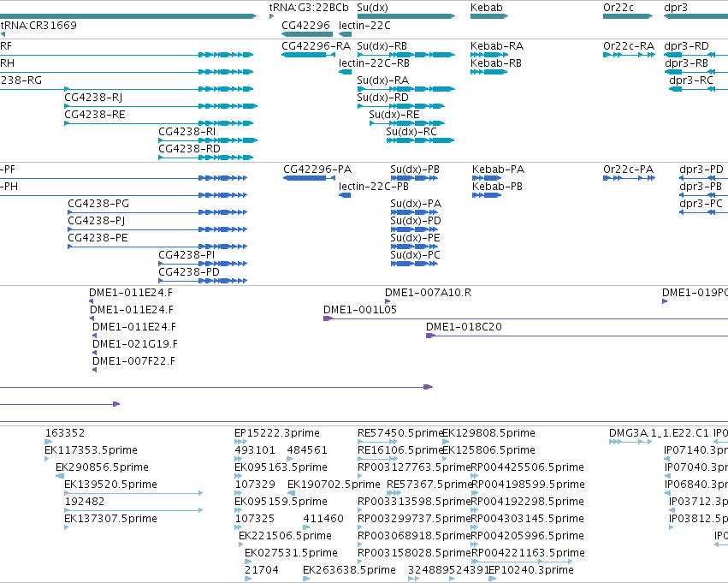Viewport: 728px width, 583px height.
Task: Select transcript dpr3-RD
Action: [686, 46]
